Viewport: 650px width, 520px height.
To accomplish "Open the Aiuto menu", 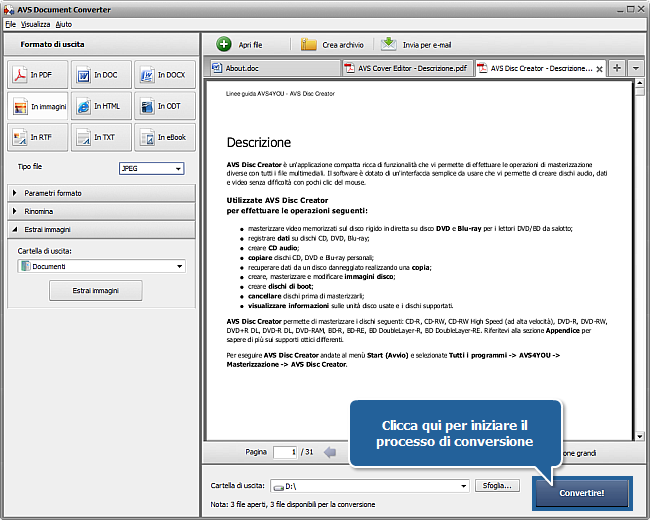I will 64,24.
